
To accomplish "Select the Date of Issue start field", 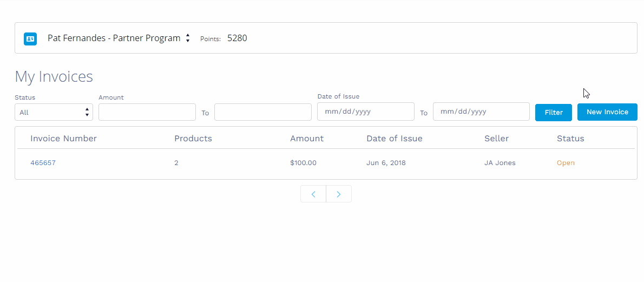I will (365, 112).
